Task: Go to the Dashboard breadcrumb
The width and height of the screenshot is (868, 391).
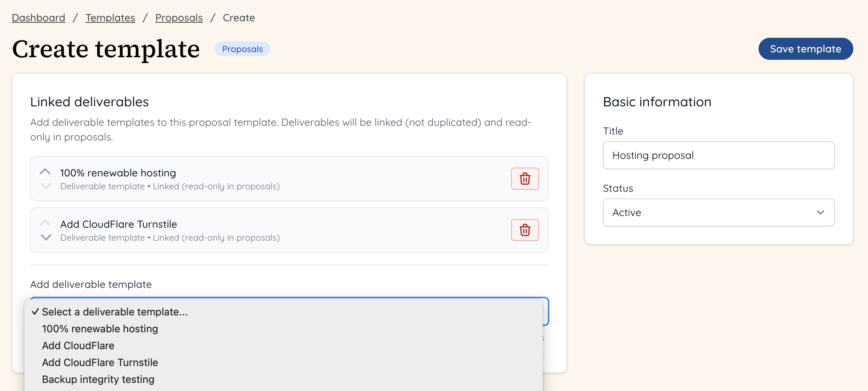Action: click(38, 17)
